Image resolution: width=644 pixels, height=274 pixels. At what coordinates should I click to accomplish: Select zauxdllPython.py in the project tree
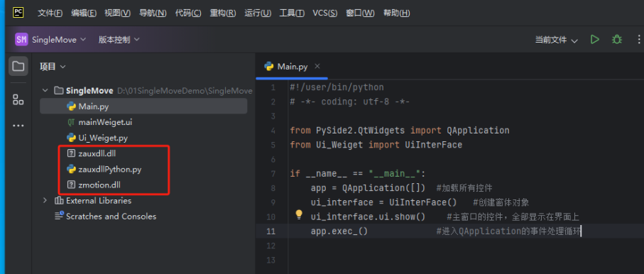(109, 169)
